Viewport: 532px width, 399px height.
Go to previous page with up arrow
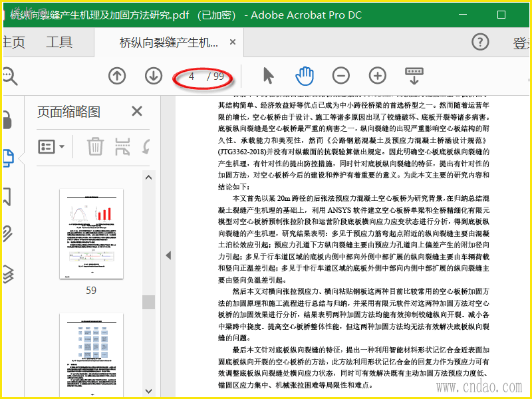point(117,76)
